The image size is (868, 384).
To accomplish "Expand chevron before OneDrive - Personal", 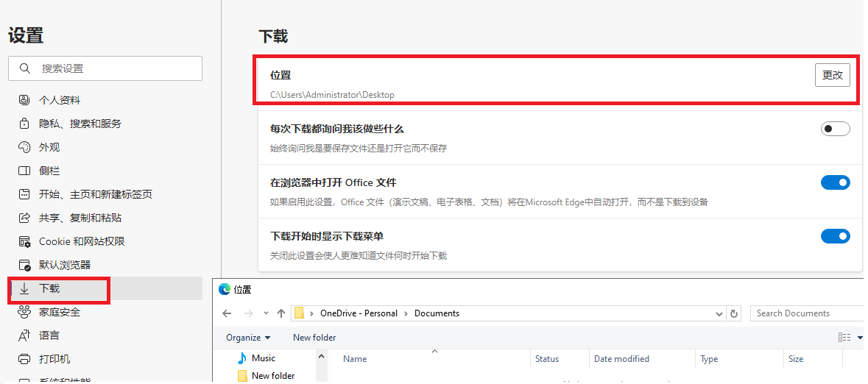I will tap(313, 313).
